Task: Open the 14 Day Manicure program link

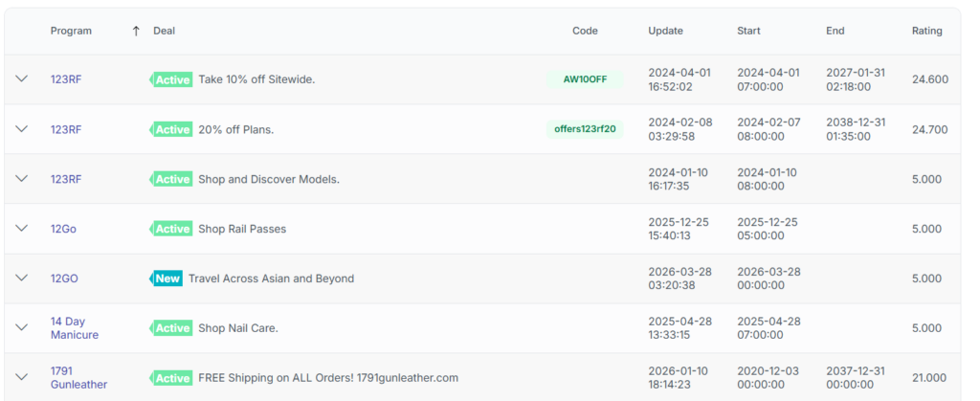Action: (x=75, y=328)
